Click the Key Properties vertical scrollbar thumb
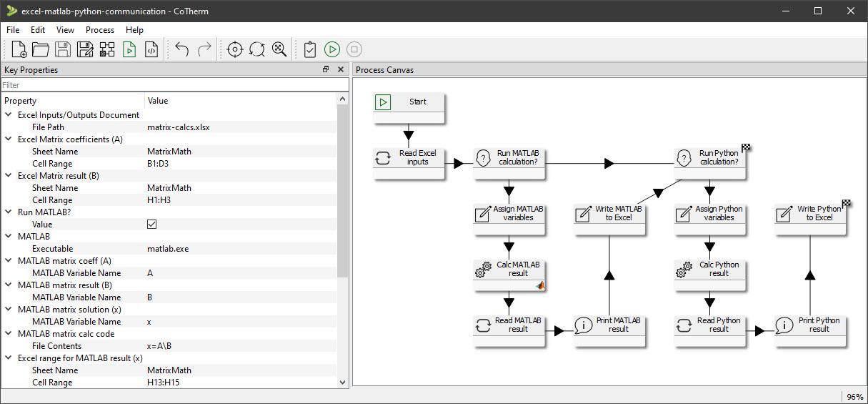This screenshot has height=404, width=868. point(342,190)
